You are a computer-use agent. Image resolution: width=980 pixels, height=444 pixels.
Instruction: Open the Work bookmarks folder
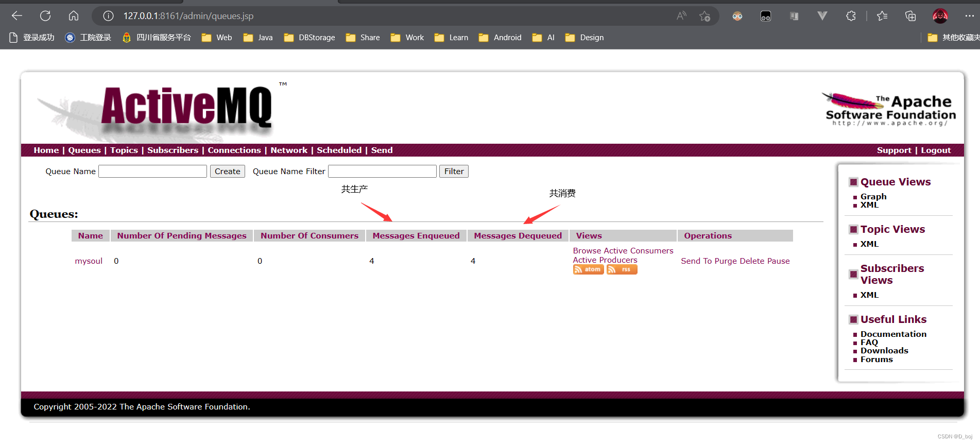pos(407,38)
